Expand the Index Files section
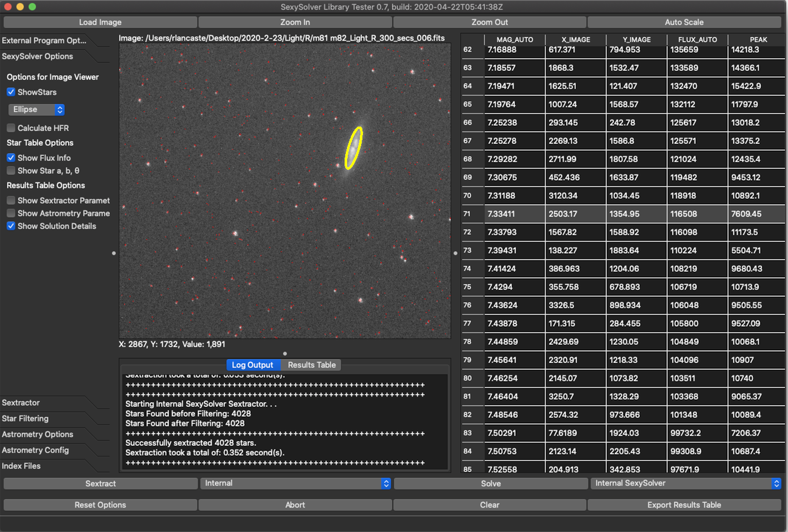This screenshot has height=532, width=788. 21,466
